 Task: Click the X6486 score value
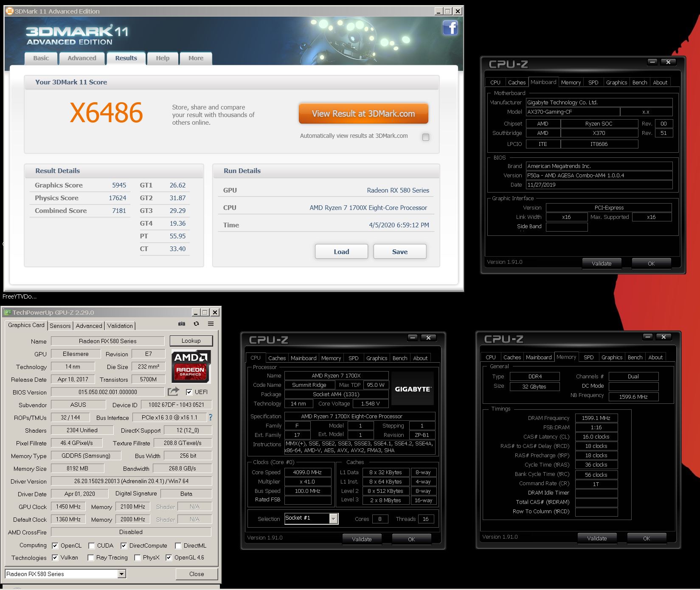(x=106, y=113)
